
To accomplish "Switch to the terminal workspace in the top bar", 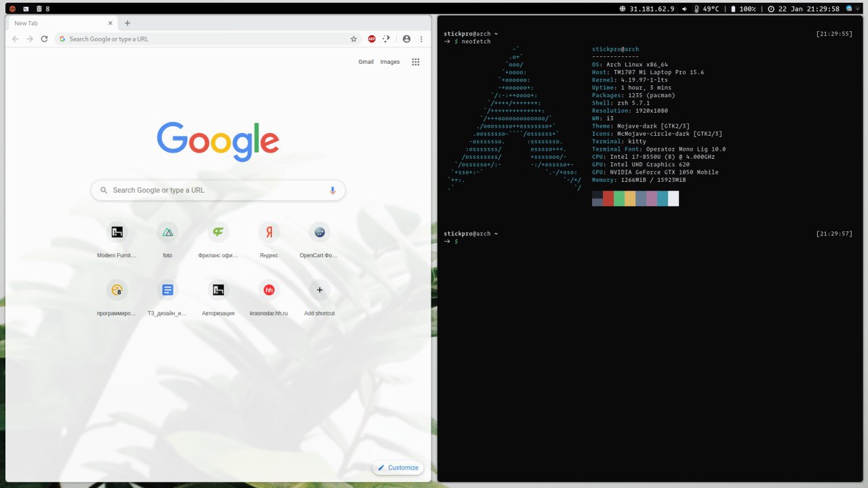I will [26, 9].
